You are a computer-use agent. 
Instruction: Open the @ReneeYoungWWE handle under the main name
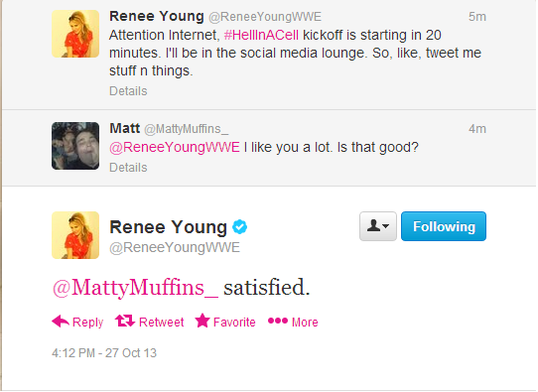point(175,247)
